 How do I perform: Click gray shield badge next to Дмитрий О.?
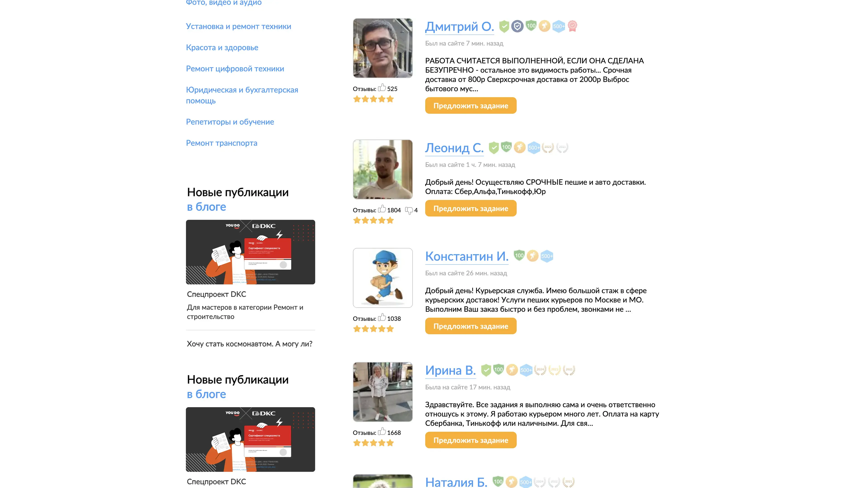pyautogui.click(x=517, y=26)
